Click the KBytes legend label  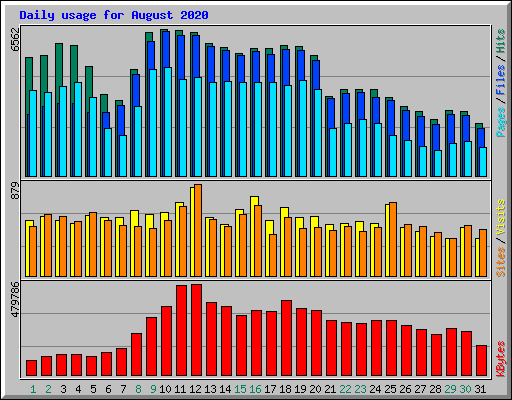point(501,359)
